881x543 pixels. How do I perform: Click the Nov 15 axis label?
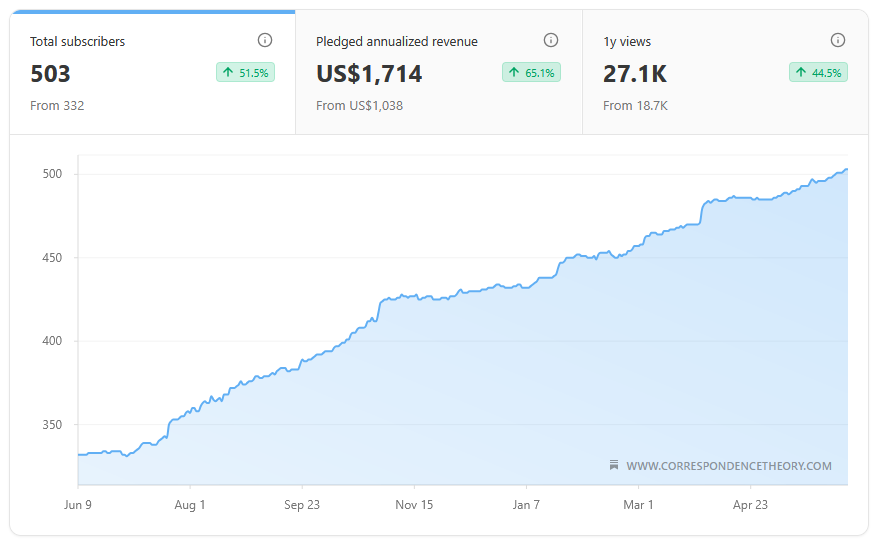(414, 505)
